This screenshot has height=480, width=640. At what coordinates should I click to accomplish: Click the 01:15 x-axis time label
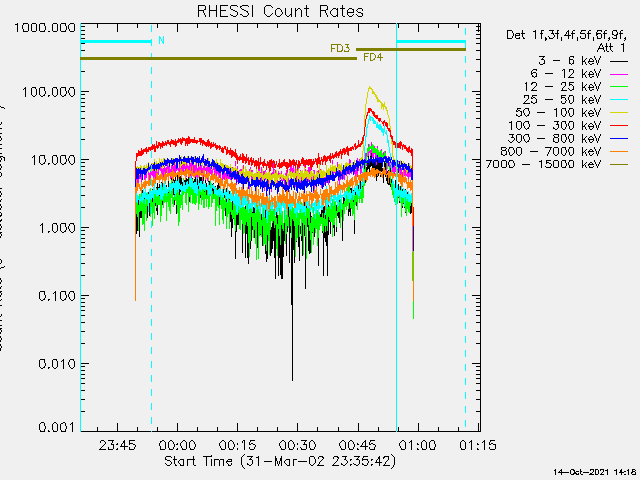pyautogui.click(x=478, y=444)
